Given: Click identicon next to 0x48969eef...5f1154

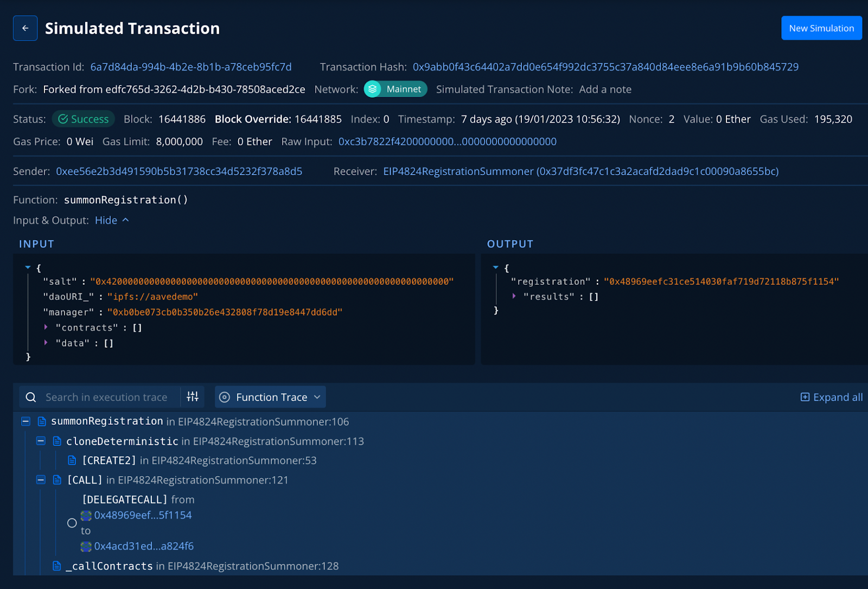Looking at the screenshot, I should point(86,515).
